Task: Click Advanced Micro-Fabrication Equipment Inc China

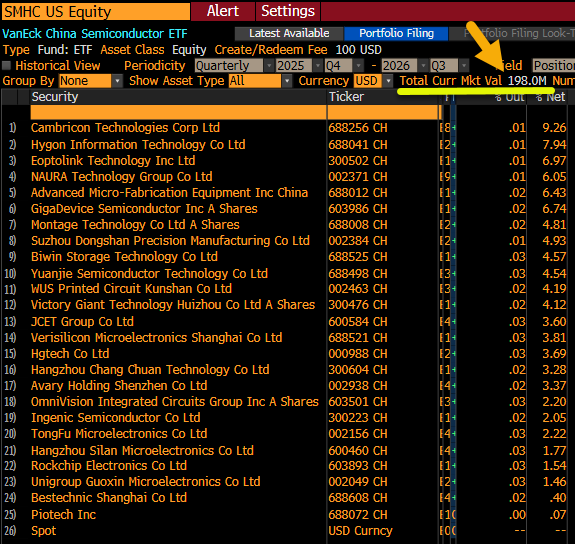Action: (169, 193)
